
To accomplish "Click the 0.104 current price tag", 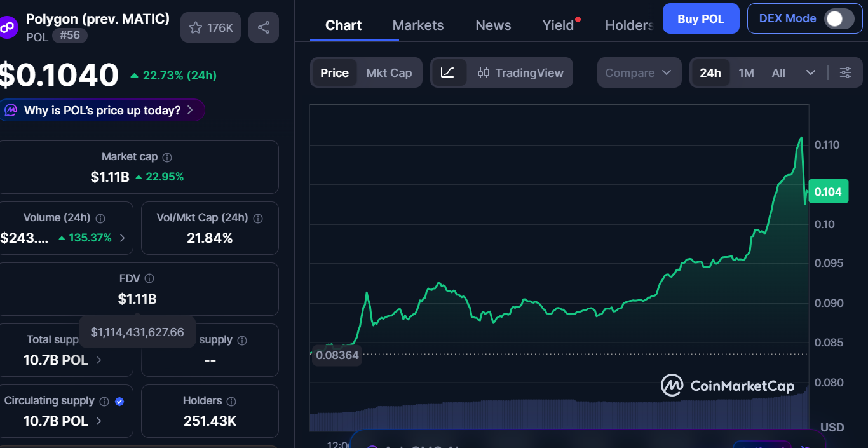I will (828, 192).
